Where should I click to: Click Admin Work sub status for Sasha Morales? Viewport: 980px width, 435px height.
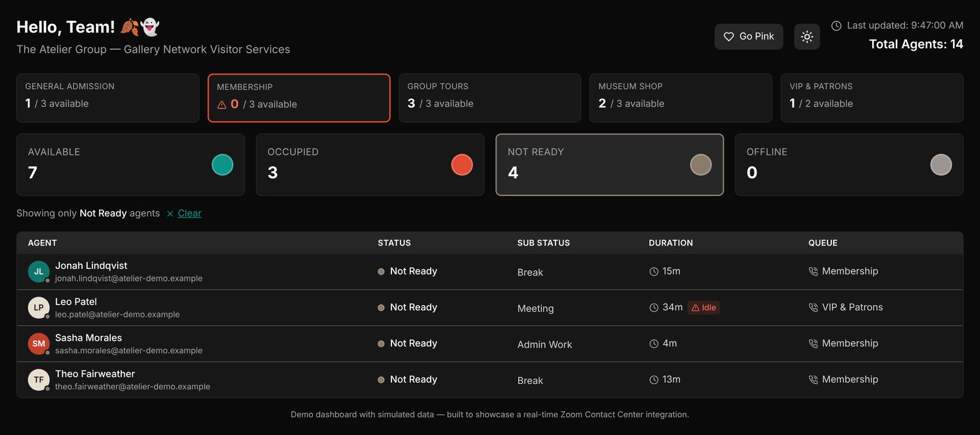545,345
